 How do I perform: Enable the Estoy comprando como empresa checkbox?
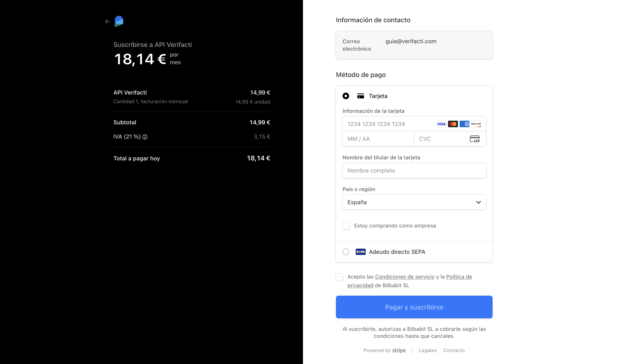(346, 226)
